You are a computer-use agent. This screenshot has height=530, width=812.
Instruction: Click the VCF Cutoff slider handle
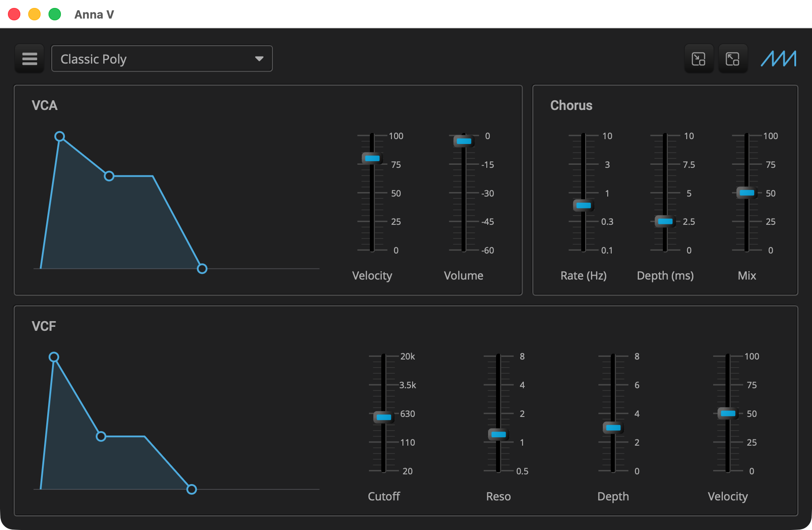pos(383,417)
